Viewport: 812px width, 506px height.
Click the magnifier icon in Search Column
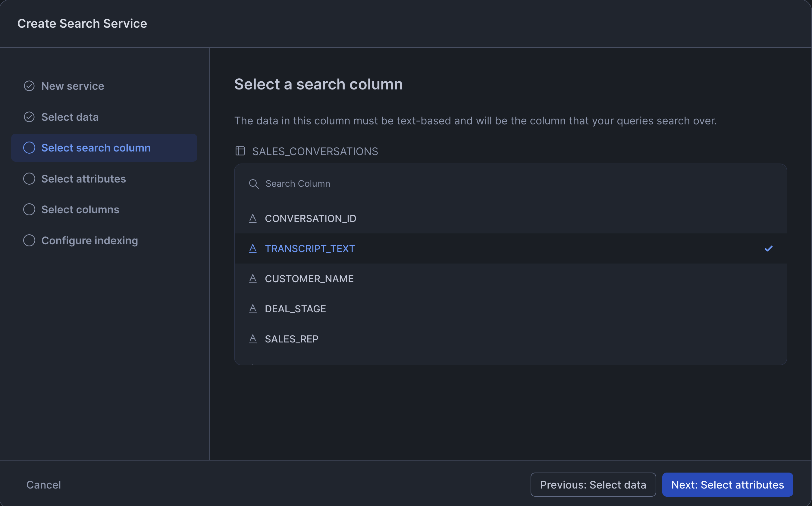pyautogui.click(x=254, y=184)
